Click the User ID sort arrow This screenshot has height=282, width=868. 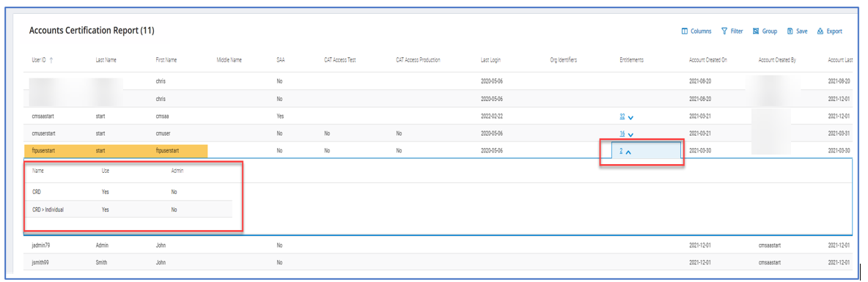pos(51,59)
